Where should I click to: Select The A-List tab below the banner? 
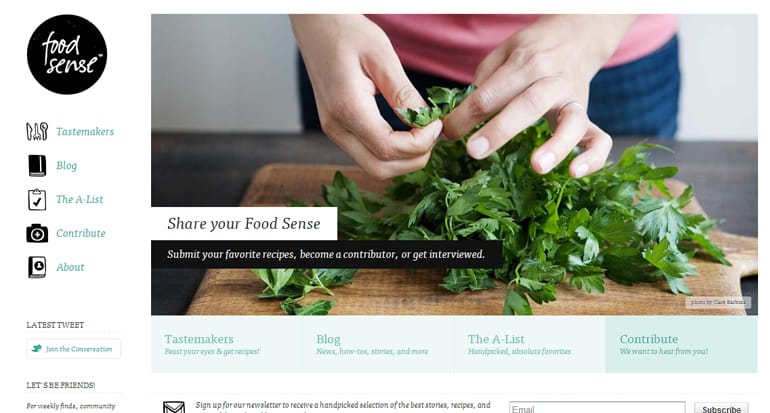(530, 344)
